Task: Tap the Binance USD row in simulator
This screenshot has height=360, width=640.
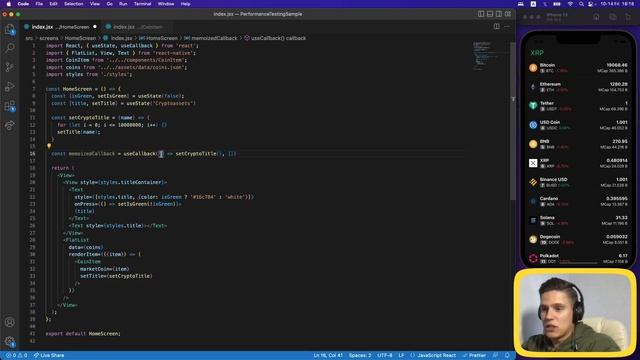Action: 578,182
